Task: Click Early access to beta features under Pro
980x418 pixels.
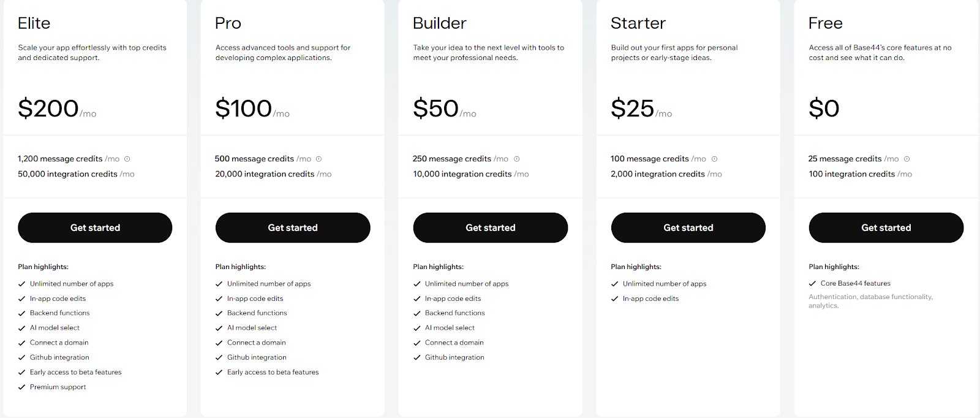Action: (273, 372)
